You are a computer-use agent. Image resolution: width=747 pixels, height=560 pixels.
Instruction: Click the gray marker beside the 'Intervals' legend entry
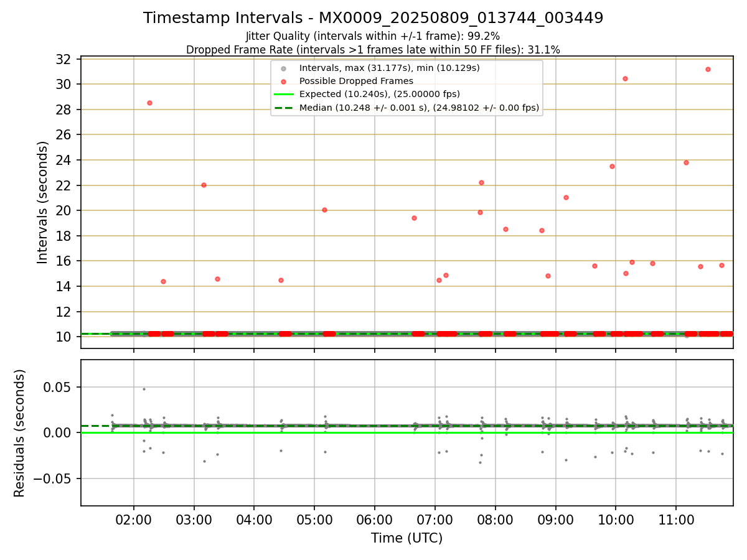click(283, 68)
